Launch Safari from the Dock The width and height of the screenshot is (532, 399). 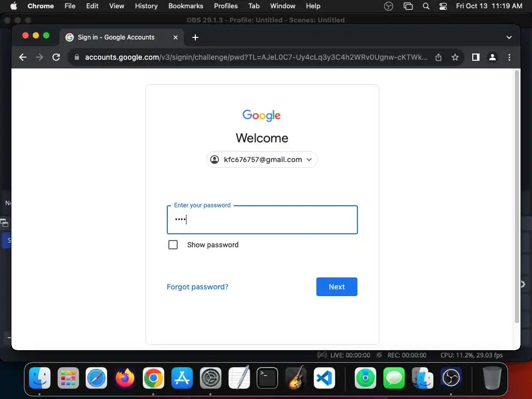(96, 378)
